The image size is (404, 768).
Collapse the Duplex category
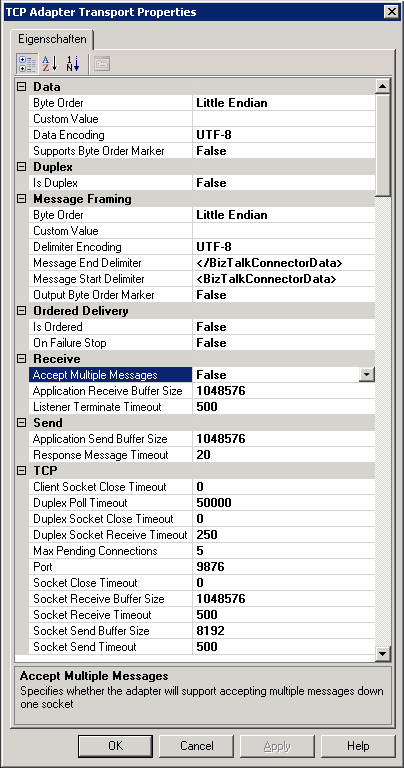(22, 167)
